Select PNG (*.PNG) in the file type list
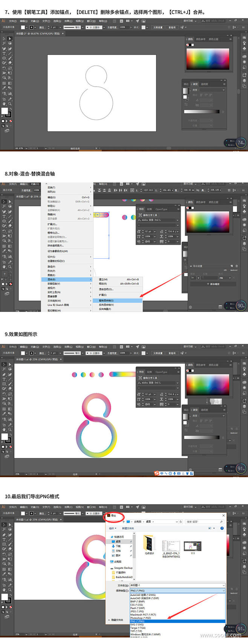Screen dimensions: 248x644 pyautogui.click(x=178, y=621)
